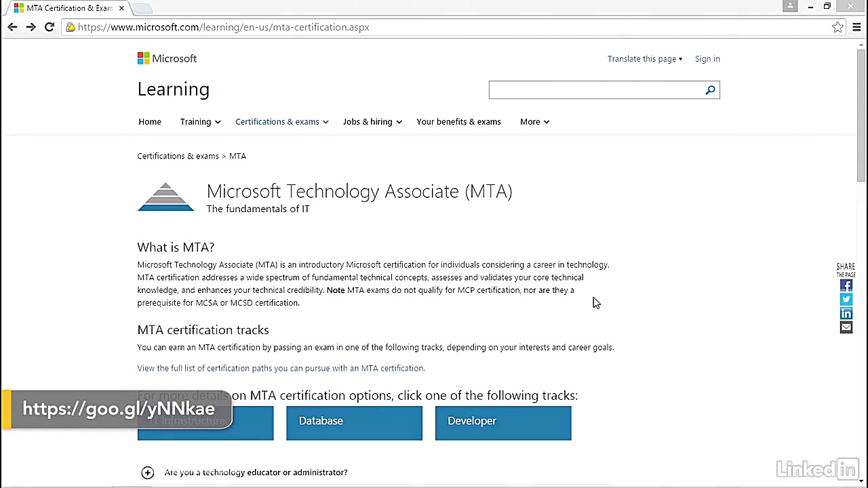868x488 pixels.
Task: Go to the Home menu item
Action: (x=150, y=122)
